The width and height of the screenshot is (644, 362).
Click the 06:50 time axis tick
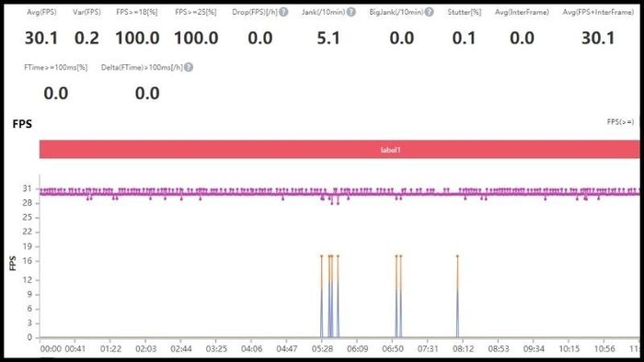(393, 348)
